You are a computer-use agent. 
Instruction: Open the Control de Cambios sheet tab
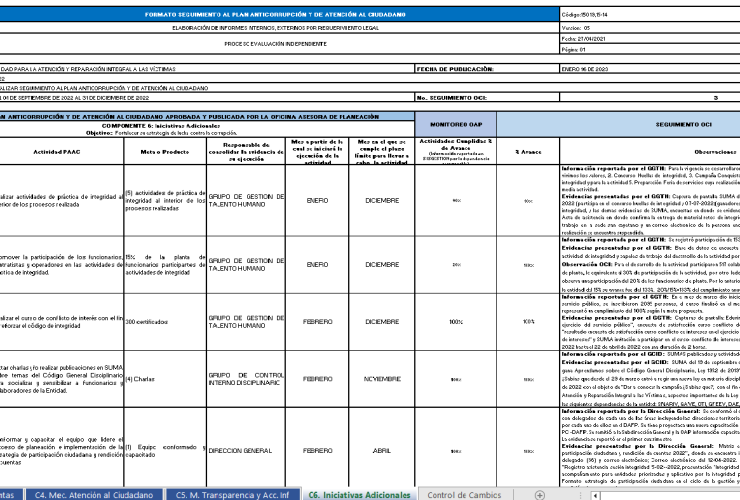click(464, 495)
